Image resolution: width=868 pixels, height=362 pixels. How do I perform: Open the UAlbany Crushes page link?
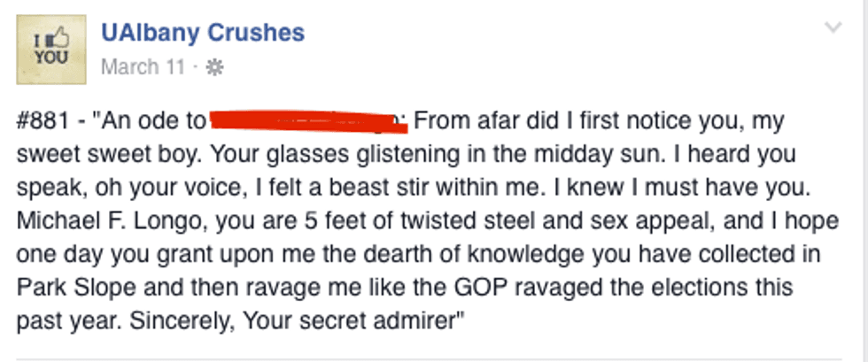click(x=203, y=33)
